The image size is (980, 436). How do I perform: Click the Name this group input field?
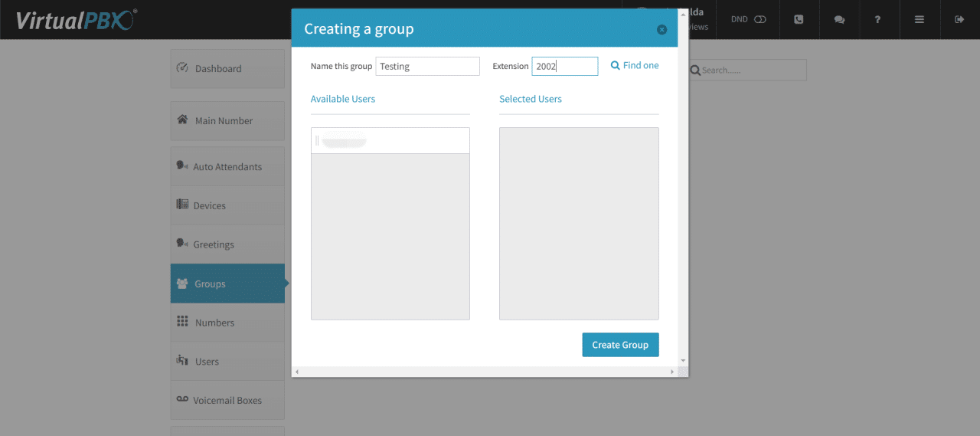[428, 66]
